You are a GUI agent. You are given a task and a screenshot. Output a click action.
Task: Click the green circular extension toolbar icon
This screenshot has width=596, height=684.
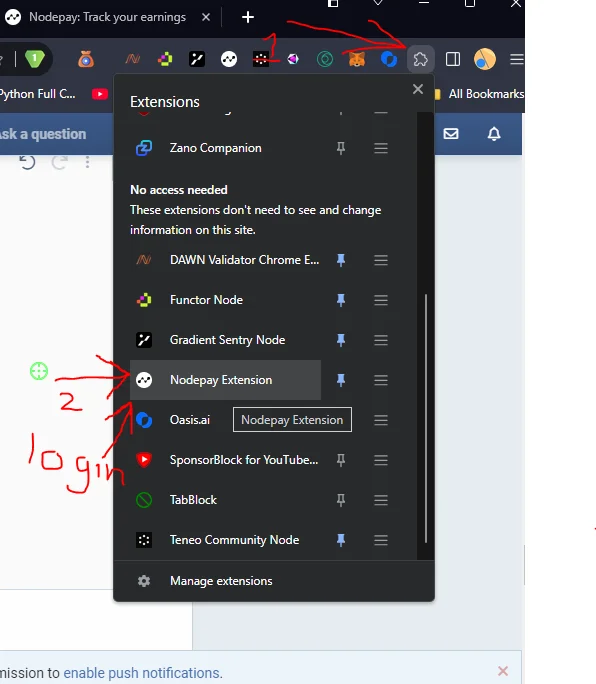pos(325,59)
